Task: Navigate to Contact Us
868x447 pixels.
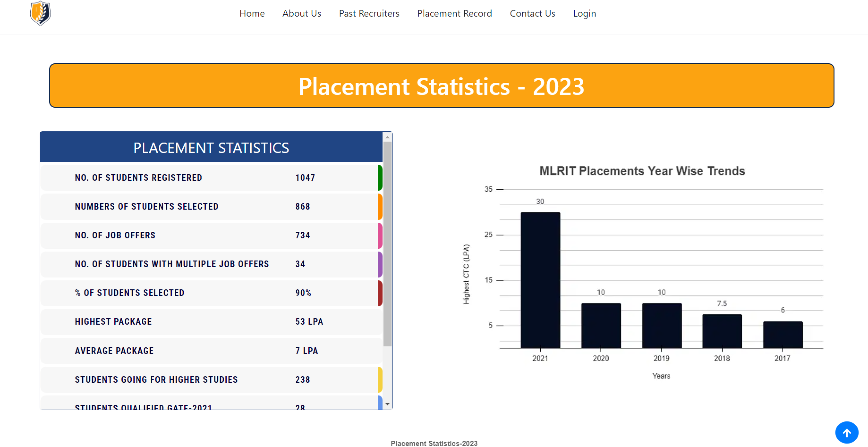Action: click(532, 13)
